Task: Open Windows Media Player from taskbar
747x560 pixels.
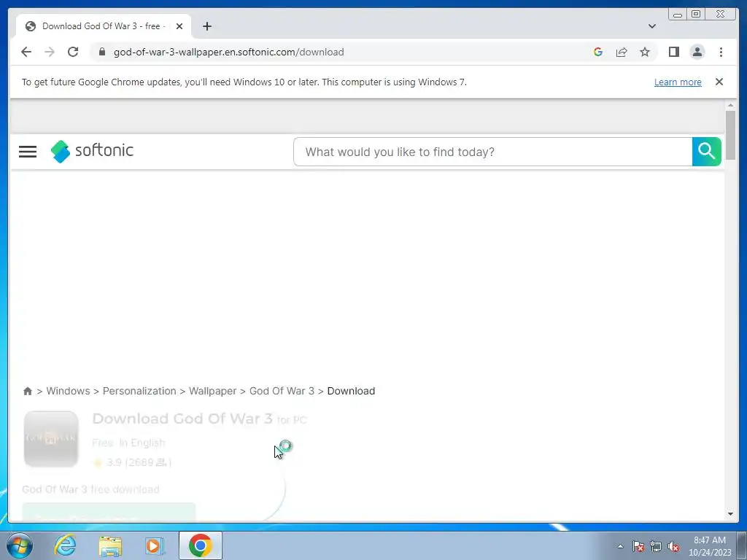Action: tap(155, 545)
